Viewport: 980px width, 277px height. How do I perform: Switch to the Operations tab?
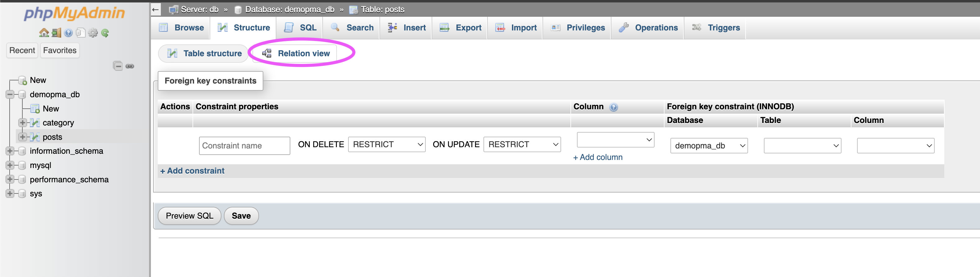[648, 28]
